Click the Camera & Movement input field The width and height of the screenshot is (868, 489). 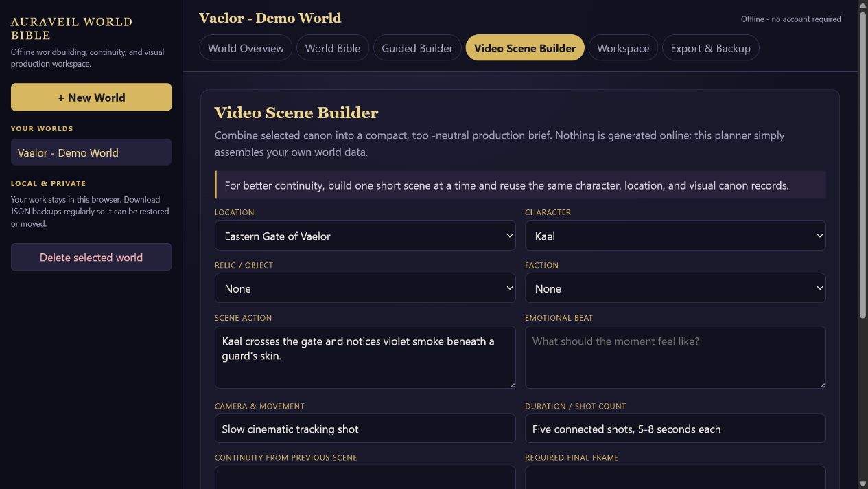(x=365, y=429)
